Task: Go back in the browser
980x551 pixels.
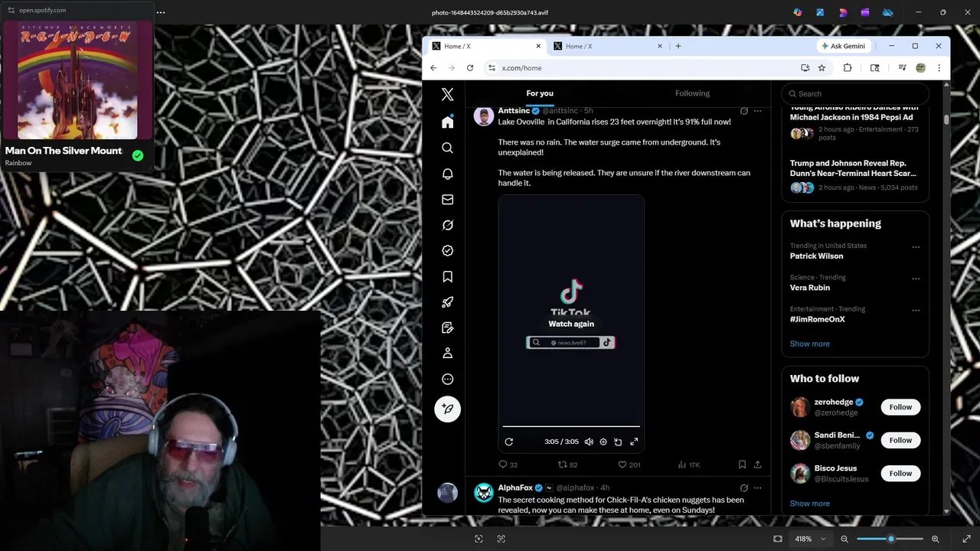Action: coord(433,68)
